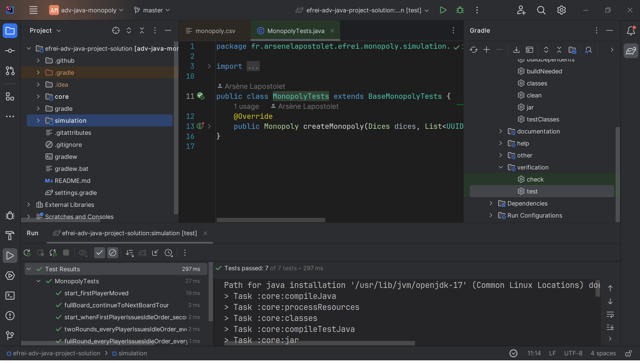This screenshot has width=640, height=364.
Task: Click 4 spaces indent setting
Action: (603, 353)
